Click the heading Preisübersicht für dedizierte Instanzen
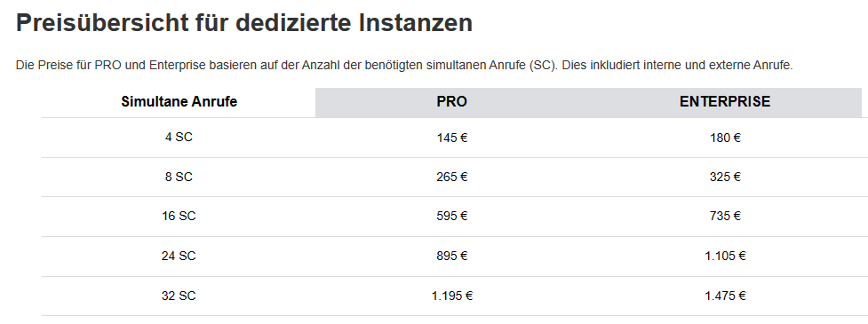This screenshot has width=868, height=324. 244,23
